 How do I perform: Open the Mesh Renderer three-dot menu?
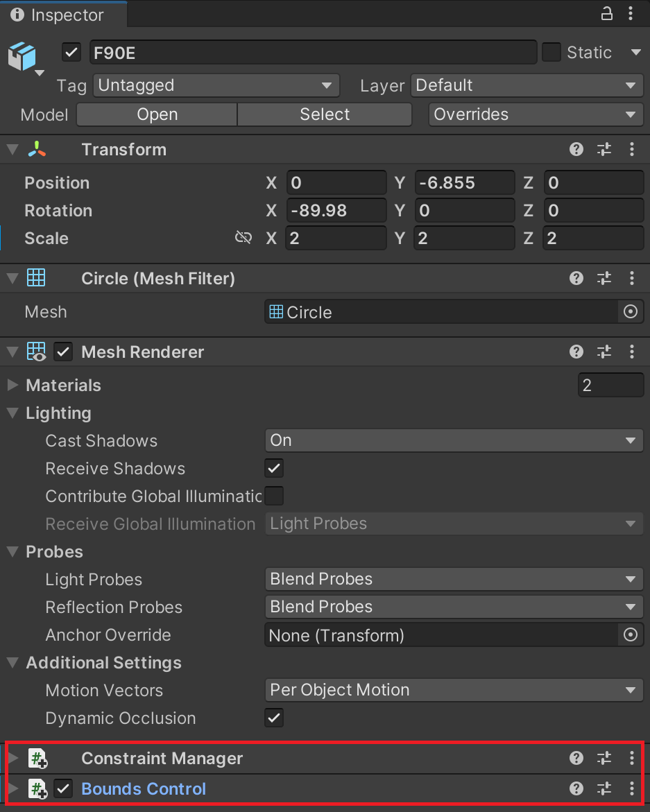(631, 352)
